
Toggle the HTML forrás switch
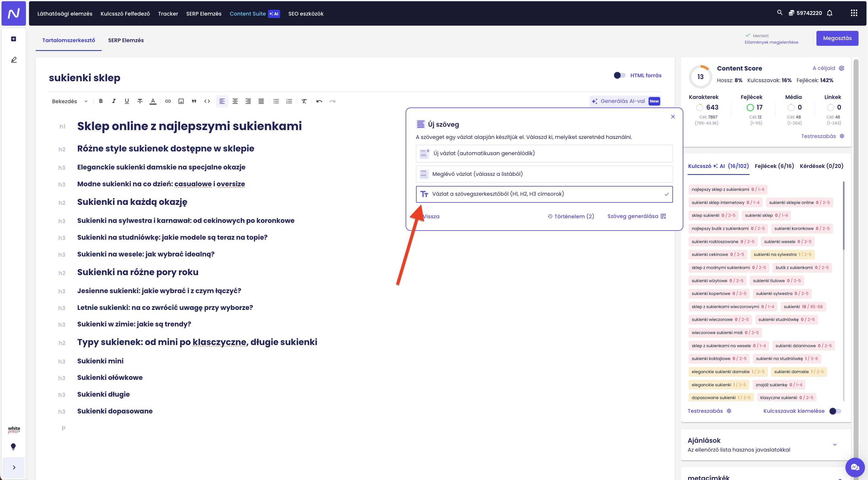click(x=619, y=75)
